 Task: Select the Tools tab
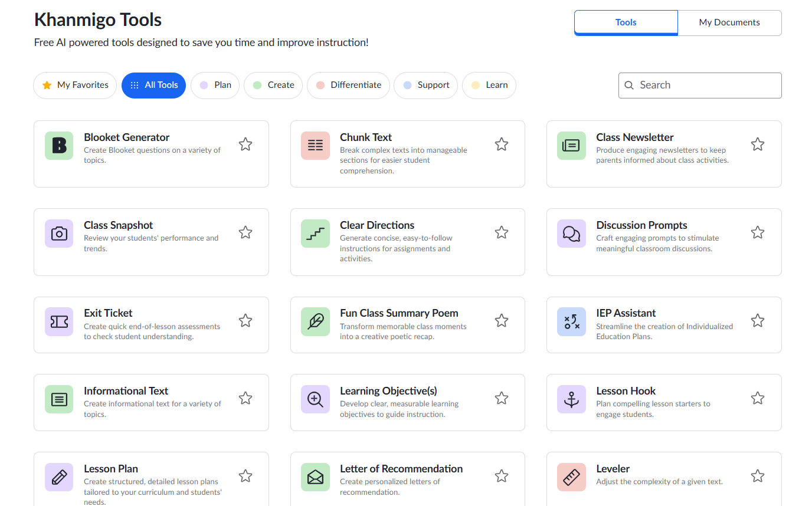[626, 22]
